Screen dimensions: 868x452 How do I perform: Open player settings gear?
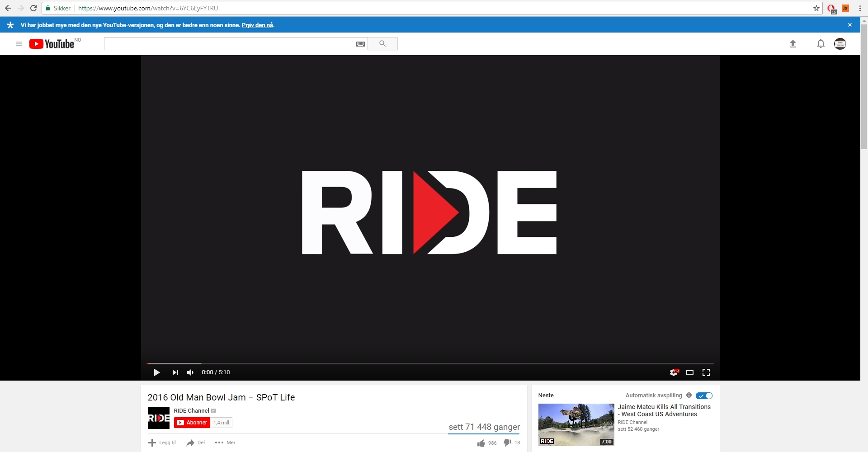674,372
